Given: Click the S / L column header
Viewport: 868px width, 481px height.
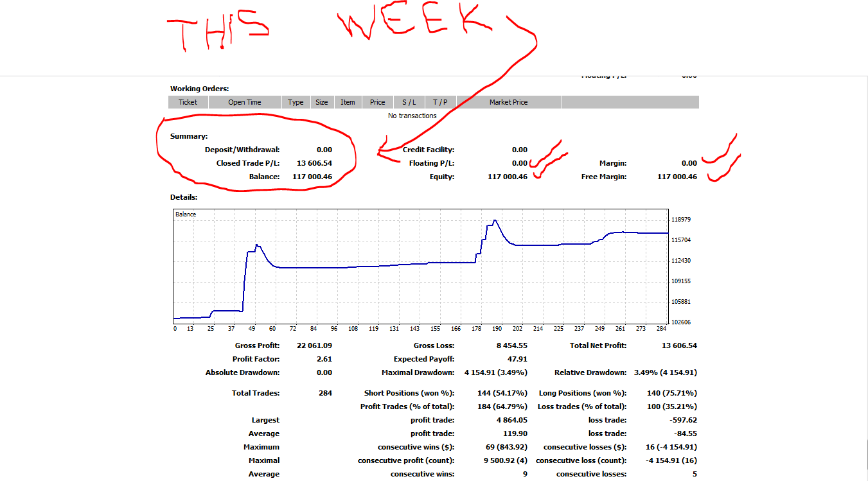Looking at the screenshot, I should coord(409,102).
